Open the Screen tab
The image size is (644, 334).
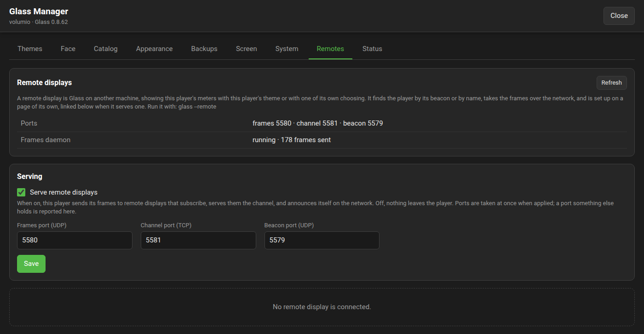(x=247, y=49)
